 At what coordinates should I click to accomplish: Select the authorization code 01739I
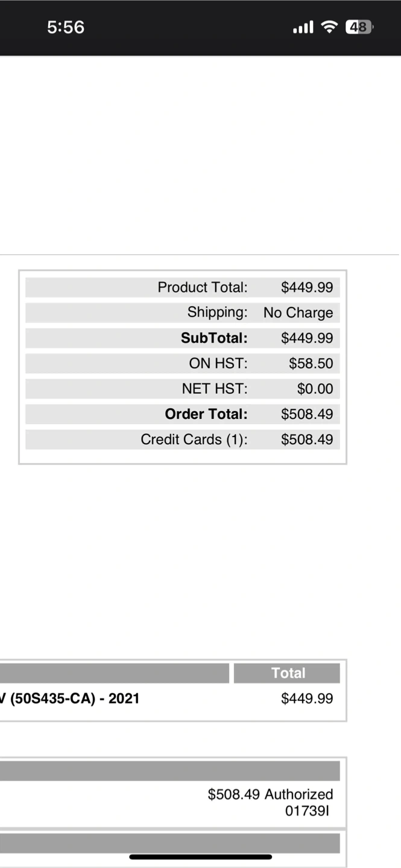click(x=307, y=811)
